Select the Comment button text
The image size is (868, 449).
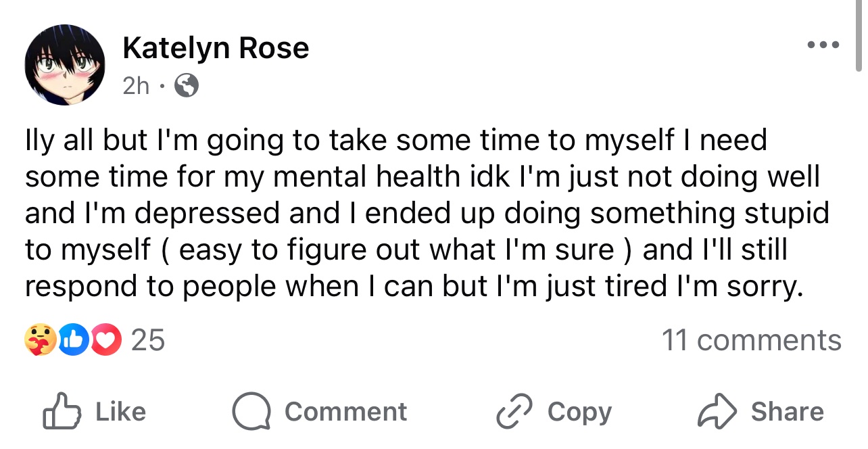click(x=346, y=412)
